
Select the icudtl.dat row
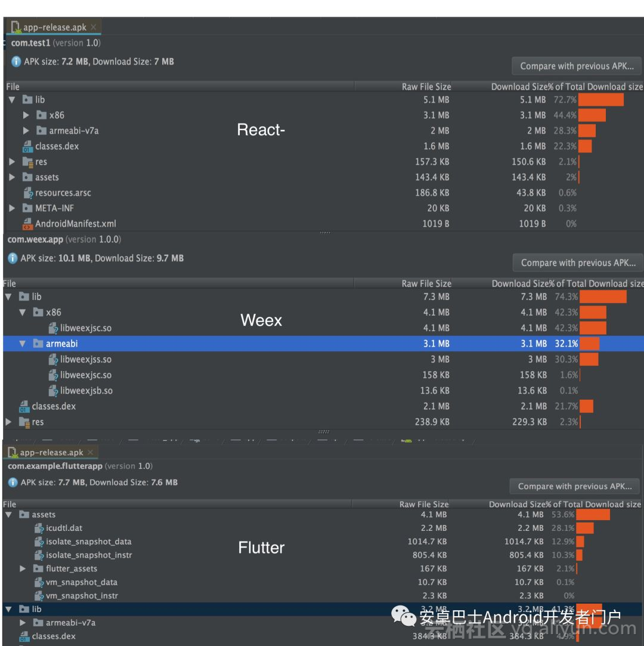coord(322,528)
